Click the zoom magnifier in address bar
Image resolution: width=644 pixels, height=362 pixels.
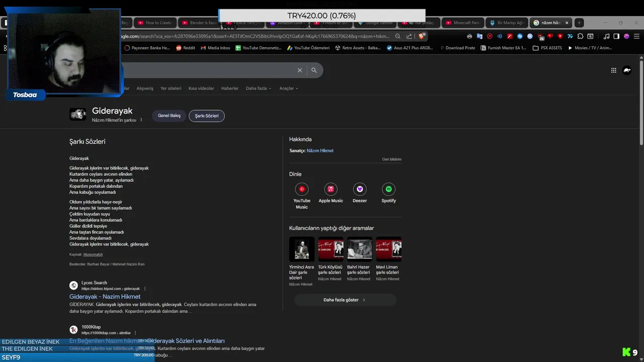pyautogui.click(x=397, y=36)
